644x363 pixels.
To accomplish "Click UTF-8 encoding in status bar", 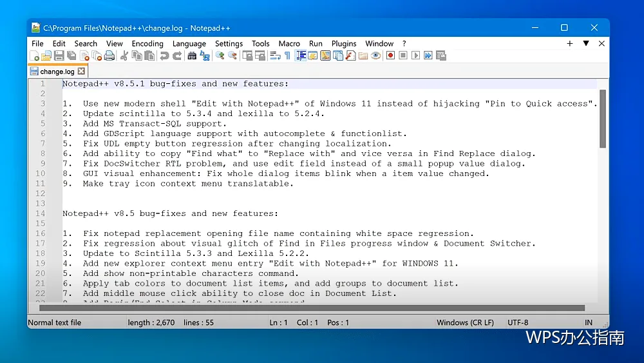I will pyautogui.click(x=518, y=323).
